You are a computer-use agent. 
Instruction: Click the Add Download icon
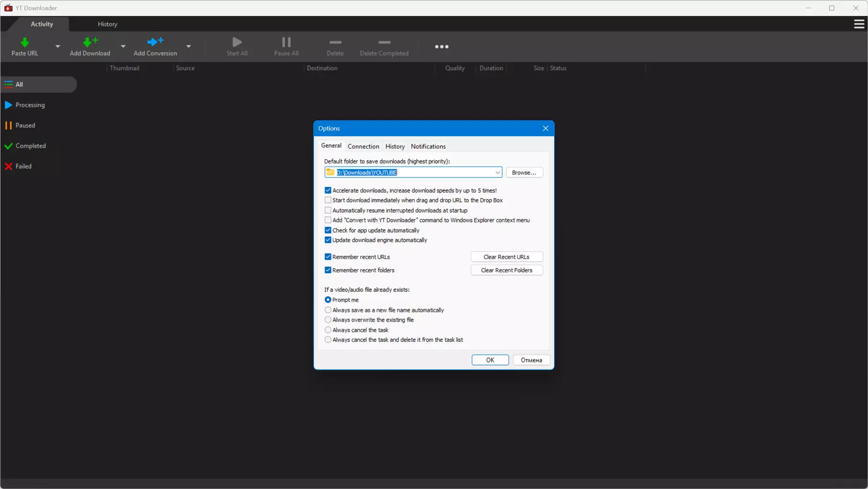coord(90,43)
